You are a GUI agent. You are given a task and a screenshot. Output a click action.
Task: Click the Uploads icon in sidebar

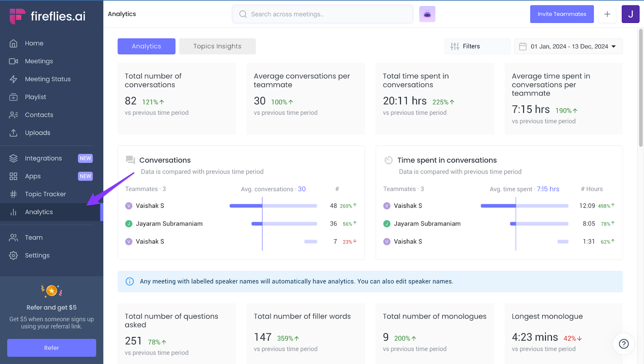[13, 133]
